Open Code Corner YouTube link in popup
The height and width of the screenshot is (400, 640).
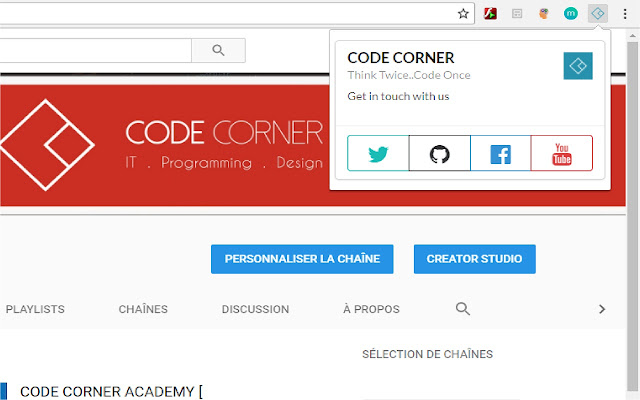562,153
